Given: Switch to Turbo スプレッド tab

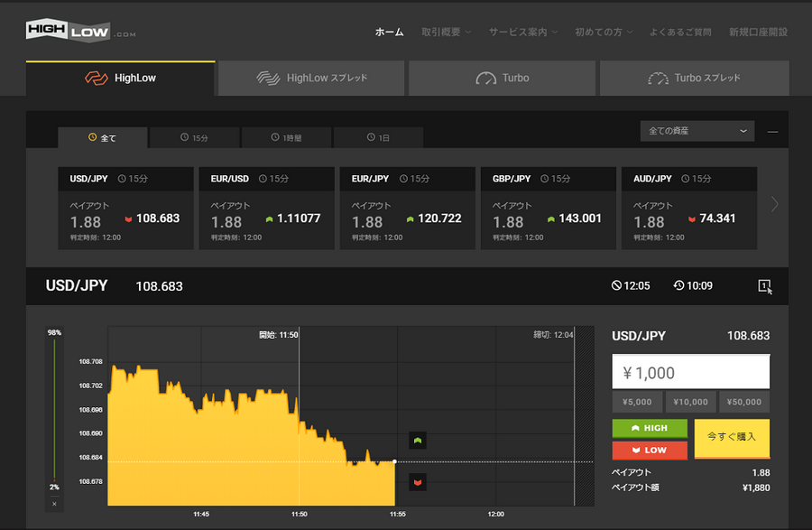Looking at the screenshot, I should (x=695, y=79).
